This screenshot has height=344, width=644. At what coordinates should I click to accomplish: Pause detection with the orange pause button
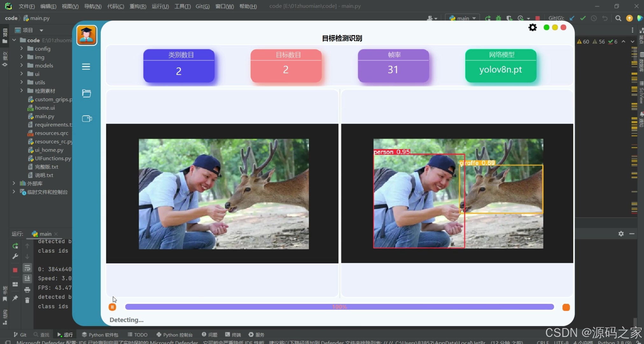point(112,307)
